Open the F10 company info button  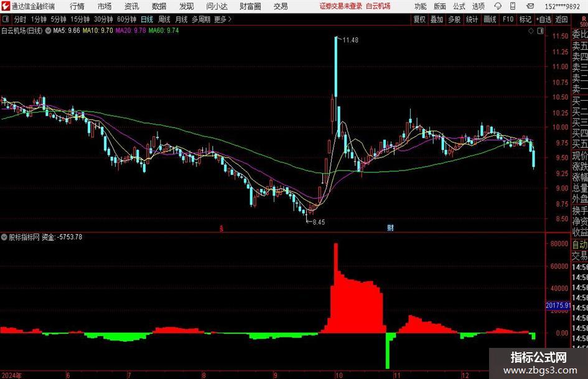click(508, 19)
